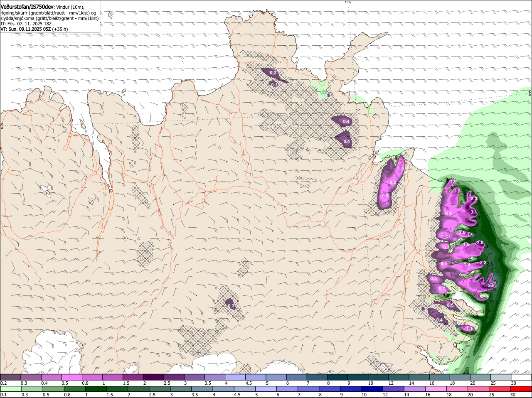
Task: Click the 'Veðurstofan/IS750dev' map title
Action: click(27, 7)
